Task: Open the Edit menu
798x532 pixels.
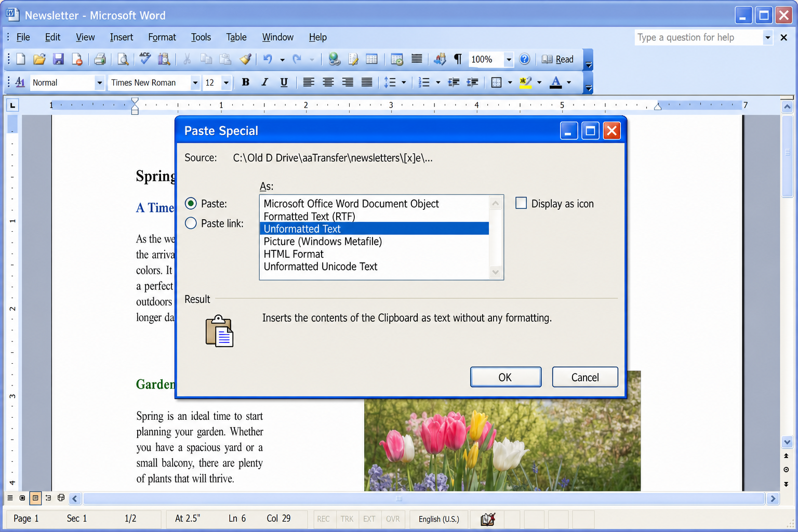Action: pos(52,37)
